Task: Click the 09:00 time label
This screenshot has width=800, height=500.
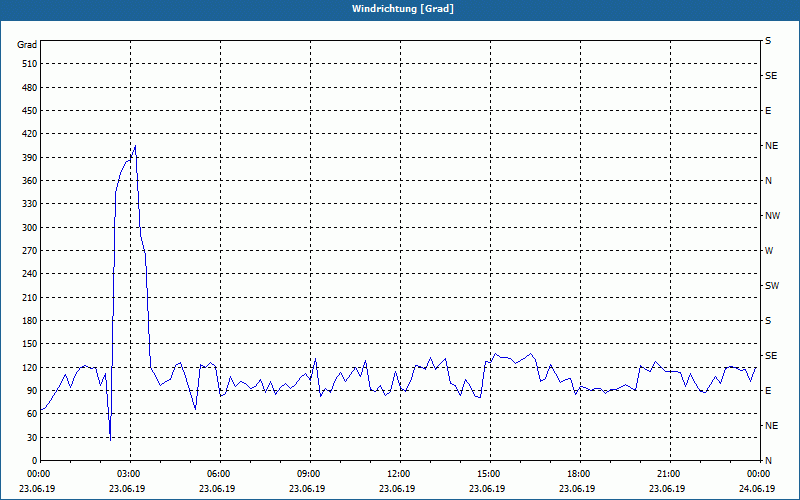Action: [x=310, y=474]
